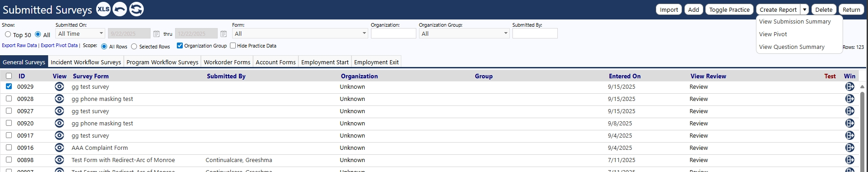This screenshot has width=868, height=172.
Task: Click the Toggle Practice button
Action: pyautogui.click(x=729, y=10)
